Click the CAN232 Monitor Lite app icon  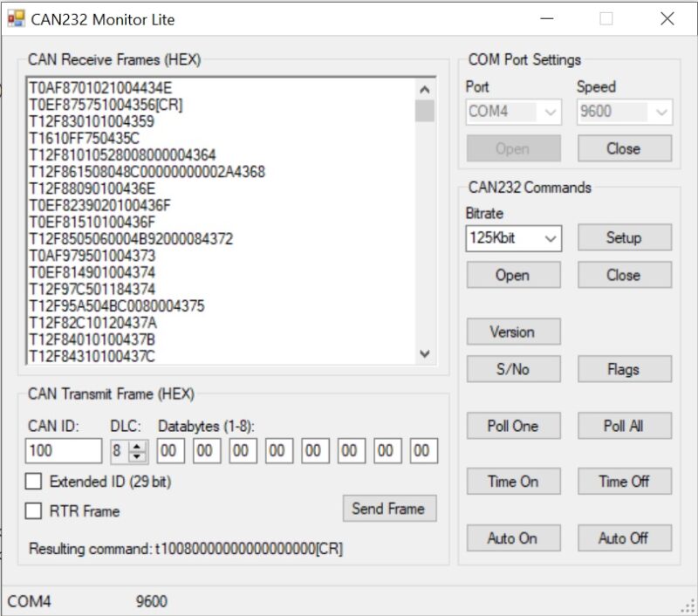[x=16, y=18]
